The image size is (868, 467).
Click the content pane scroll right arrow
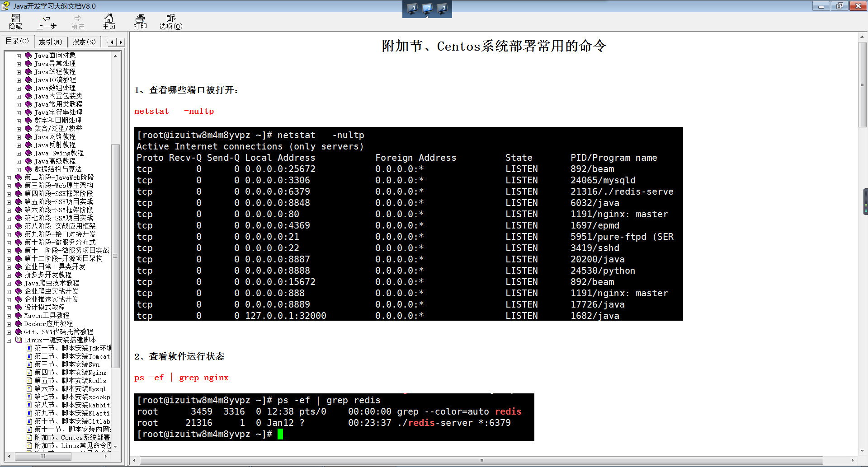[x=853, y=460]
